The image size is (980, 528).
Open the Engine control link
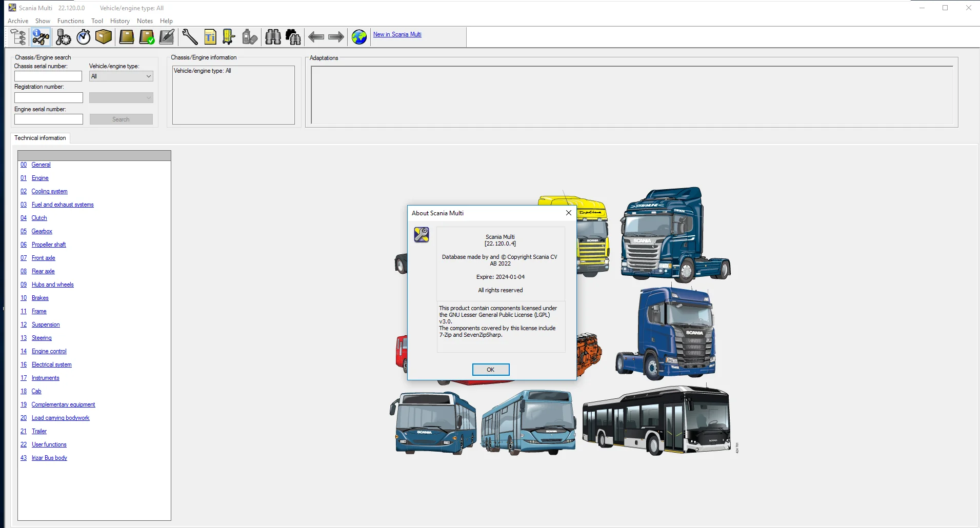(49, 351)
